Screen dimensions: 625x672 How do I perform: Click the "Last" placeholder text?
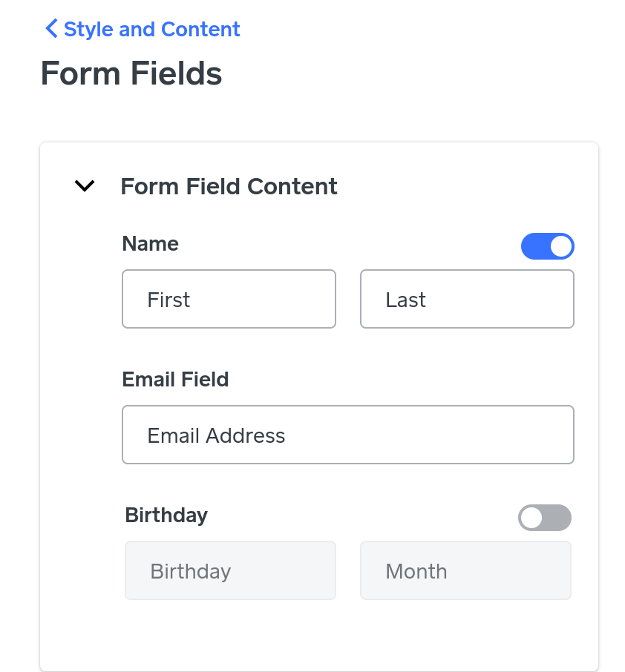[405, 300]
